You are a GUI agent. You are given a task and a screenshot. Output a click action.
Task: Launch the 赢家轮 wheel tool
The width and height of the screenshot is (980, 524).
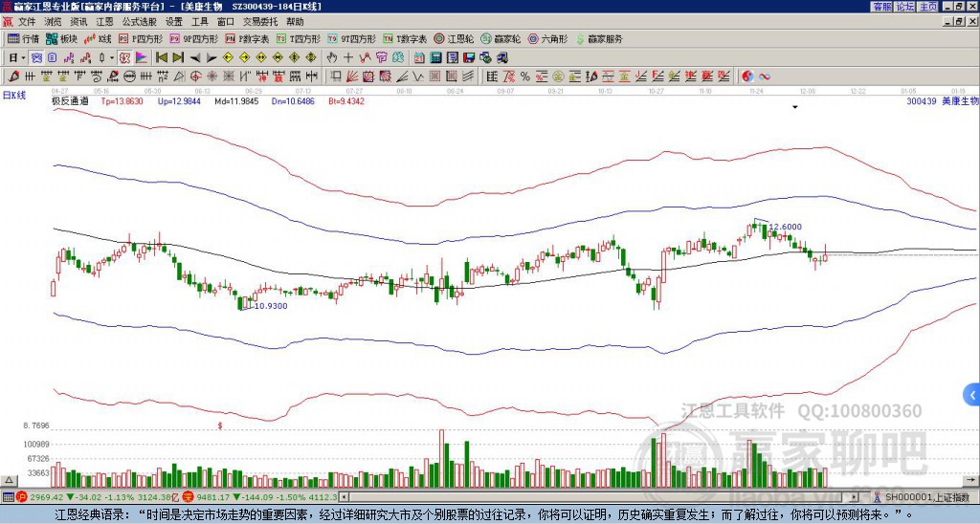501,38
